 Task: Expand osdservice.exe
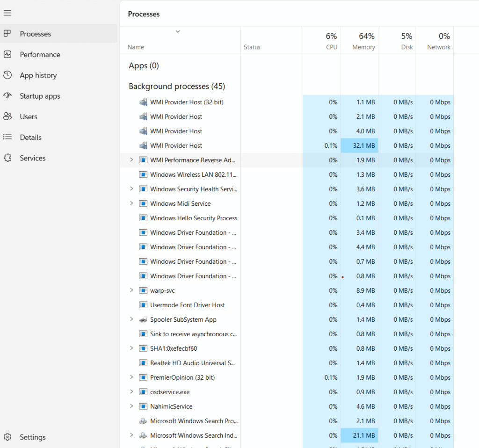tap(131, 392)
